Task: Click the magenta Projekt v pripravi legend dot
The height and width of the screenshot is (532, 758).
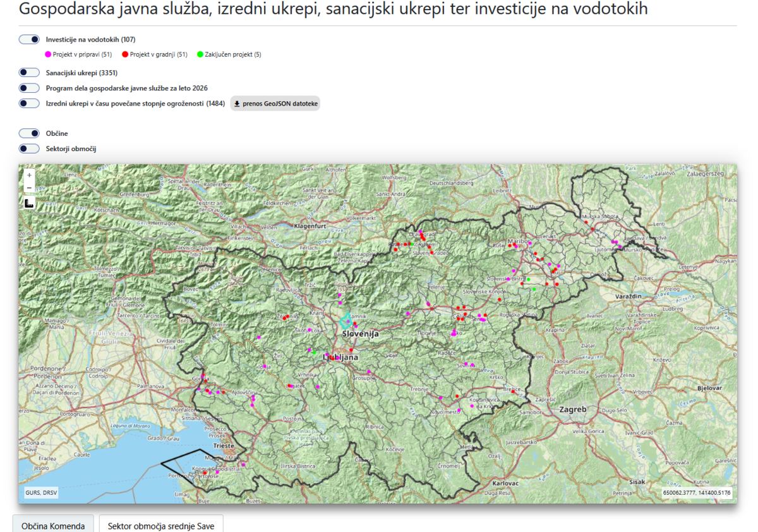Action: click(49, 54)
